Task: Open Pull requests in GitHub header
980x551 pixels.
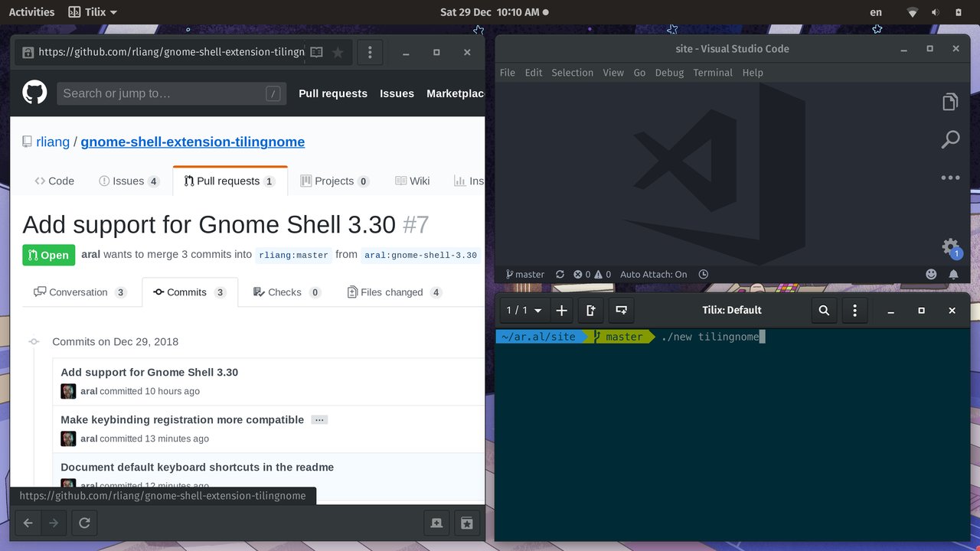Action: pyautogui.click(x=333, y=93)
